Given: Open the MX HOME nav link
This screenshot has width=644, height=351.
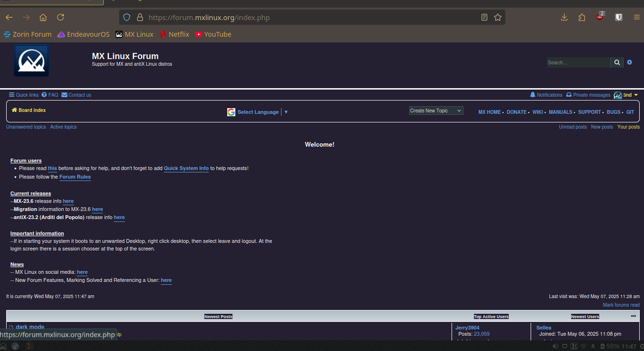Looking at the screenshot, I should click(x=490, y=112).
